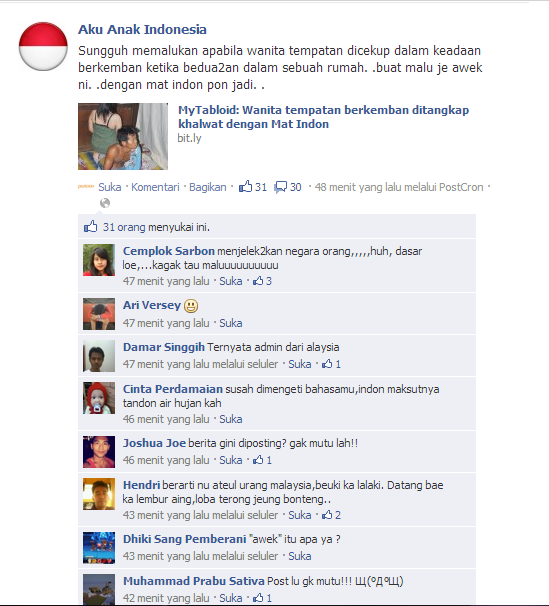Open Dhiki Sang Pemberani's profile picture
This screenshot has height=606, width=549.
[x=99, y=548]
